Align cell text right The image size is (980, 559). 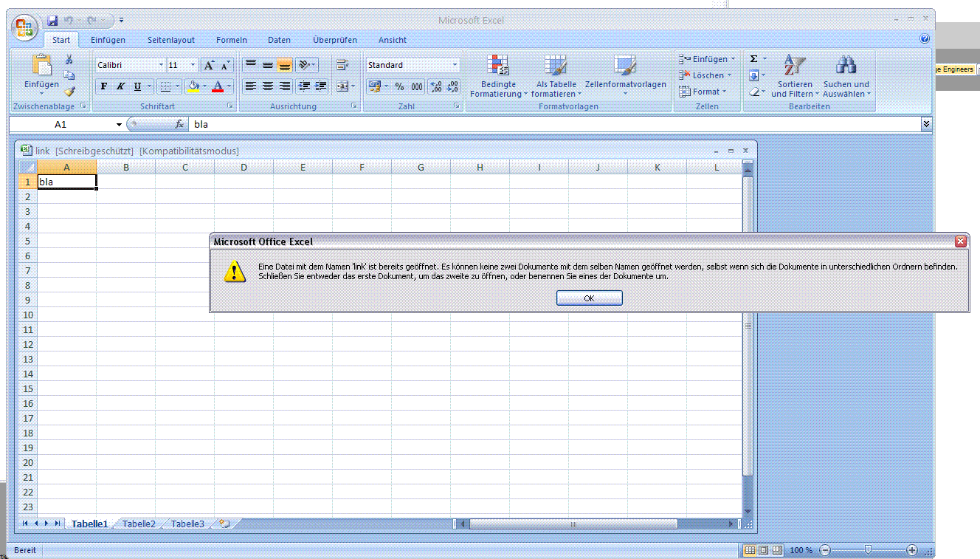285,86
